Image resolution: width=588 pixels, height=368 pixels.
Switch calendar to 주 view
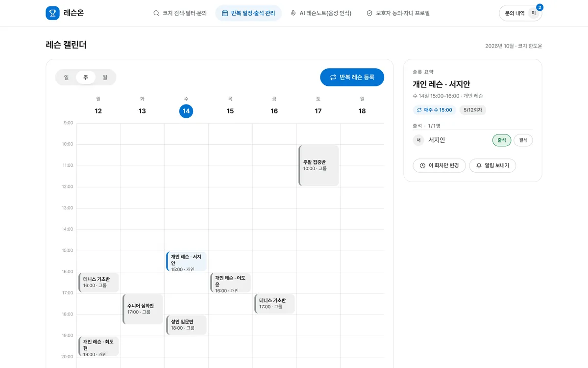coord(86,78)
